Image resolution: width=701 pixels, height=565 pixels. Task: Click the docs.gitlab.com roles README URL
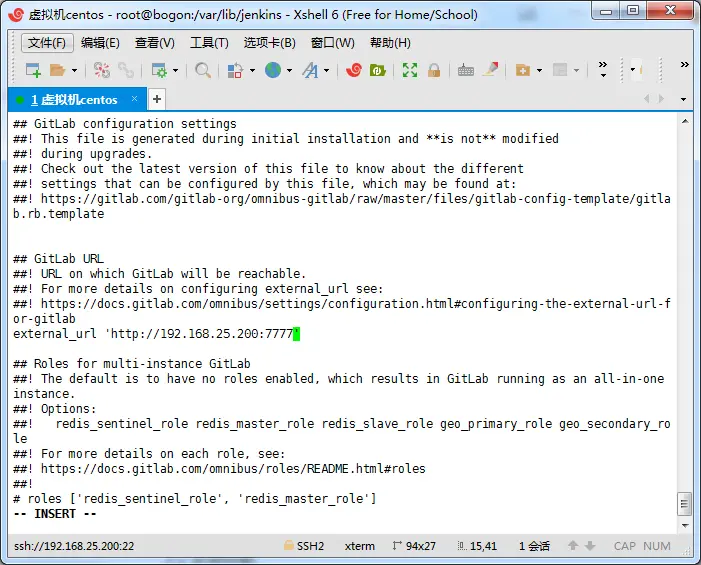pos(233,469)
